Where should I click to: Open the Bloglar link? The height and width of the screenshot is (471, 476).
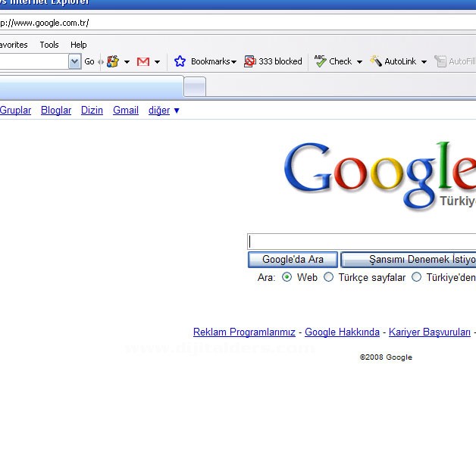[x=56, y=110]
